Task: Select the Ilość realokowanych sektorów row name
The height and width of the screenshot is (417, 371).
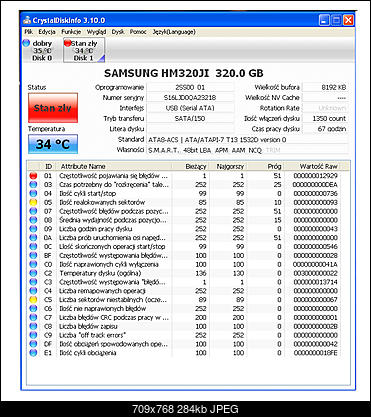Action: pos(102,202)
